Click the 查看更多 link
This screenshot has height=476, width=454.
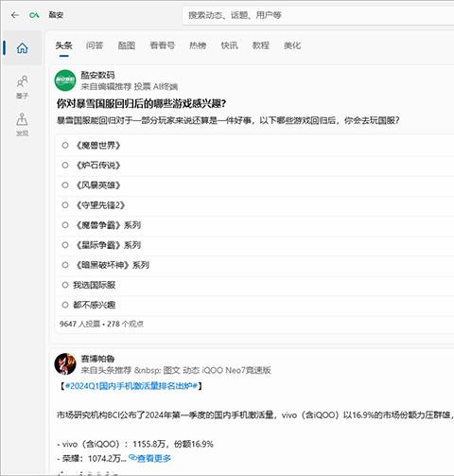[150, 458]
